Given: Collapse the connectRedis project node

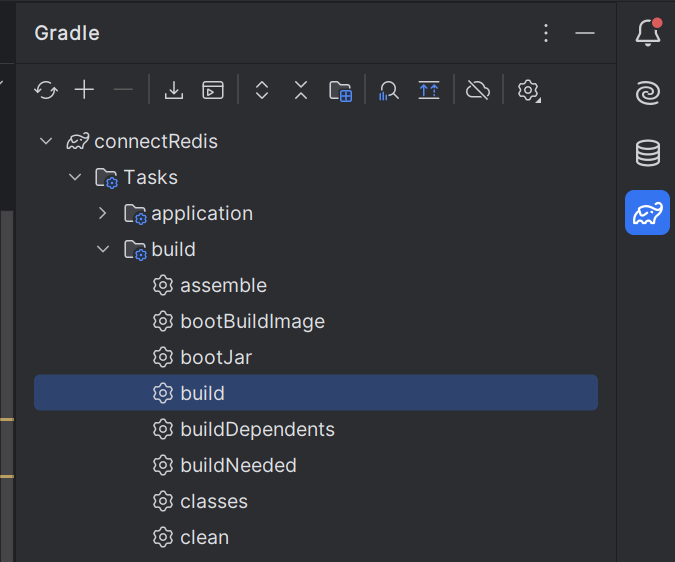Looking at the screenshot, I should point(46,141).
